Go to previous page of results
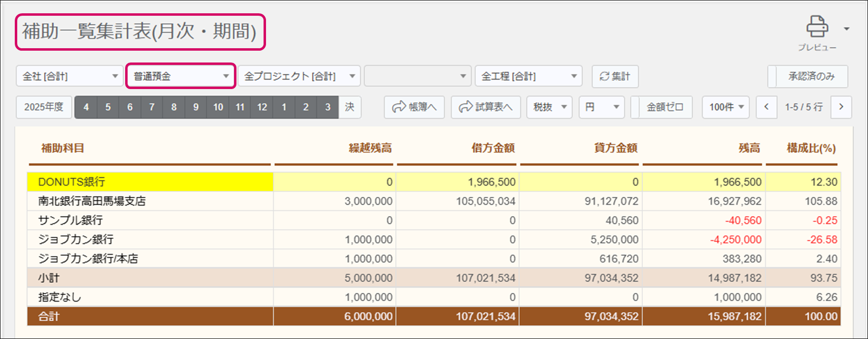The width and height of the screenshot is (868, 339). 766,107
